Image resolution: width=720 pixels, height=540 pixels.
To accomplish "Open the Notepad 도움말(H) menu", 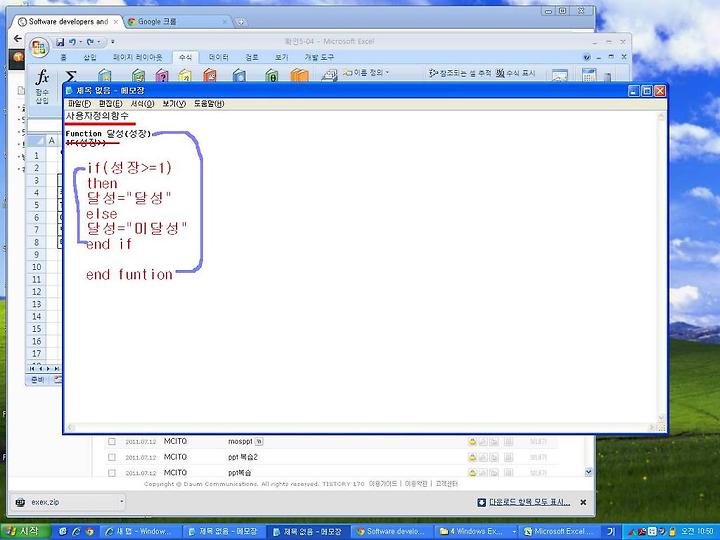I will coord(208,104).
